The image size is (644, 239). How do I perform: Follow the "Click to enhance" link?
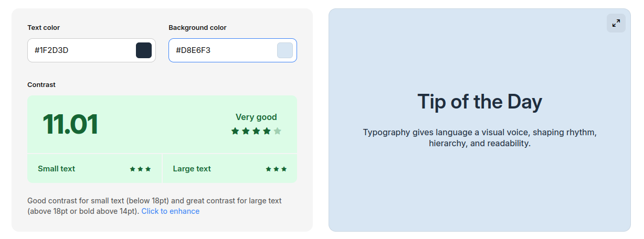170,211
